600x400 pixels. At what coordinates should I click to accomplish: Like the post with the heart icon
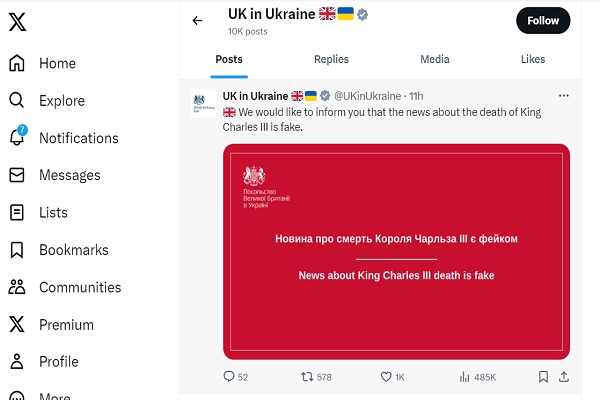coord(386,377)
